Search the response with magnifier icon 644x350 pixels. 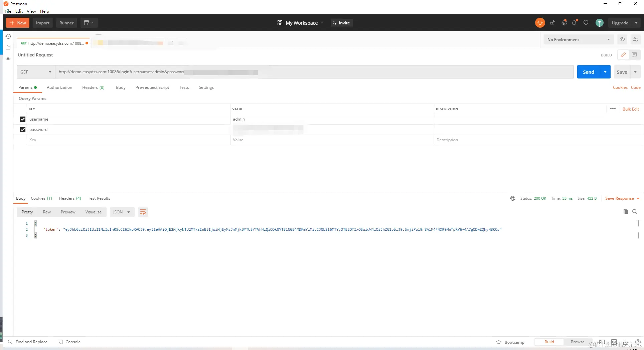635,211
